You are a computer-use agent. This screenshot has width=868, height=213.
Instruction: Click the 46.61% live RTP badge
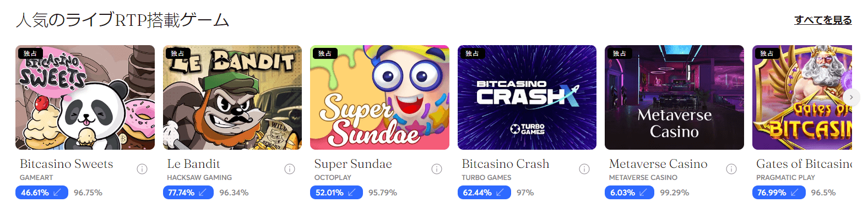[42, 193]
